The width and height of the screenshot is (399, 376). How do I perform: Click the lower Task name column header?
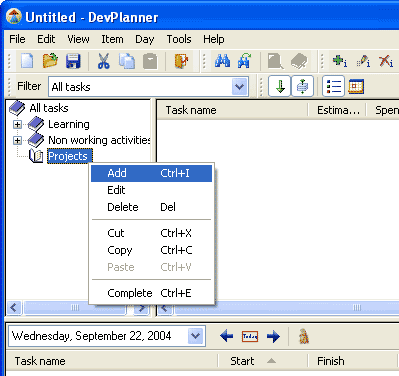(x=112, y=361)
